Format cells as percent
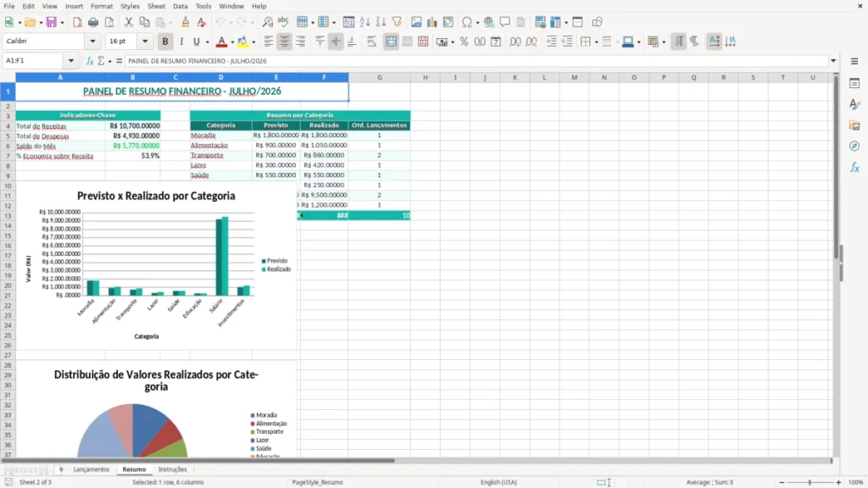 coord(464,42)
